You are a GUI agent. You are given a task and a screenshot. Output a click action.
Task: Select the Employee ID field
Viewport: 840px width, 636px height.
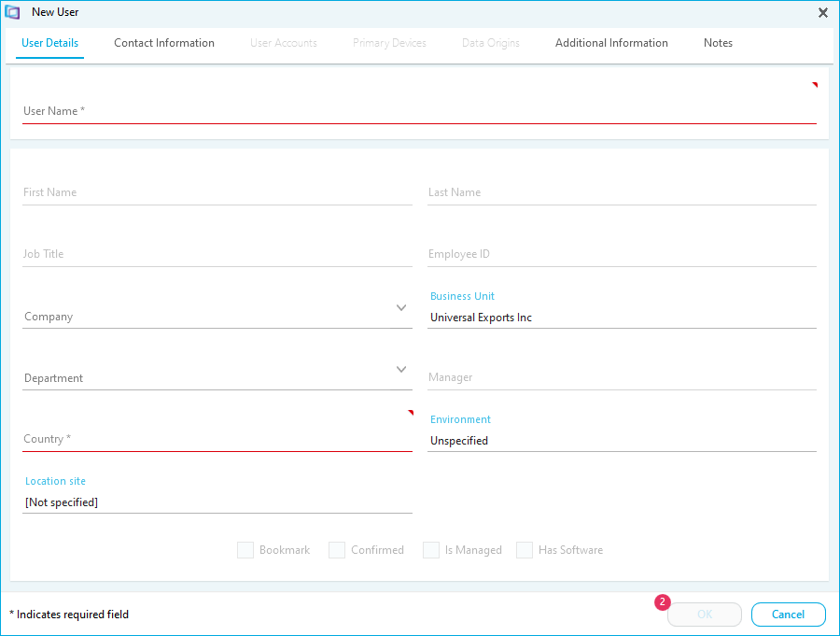[622, 254]
